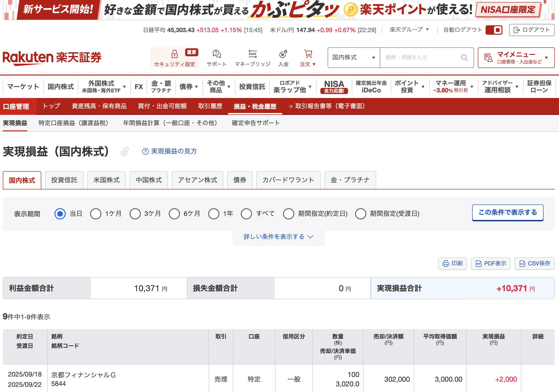Select the すべて period radio button
Screen dimensions: 559x392
246,214
